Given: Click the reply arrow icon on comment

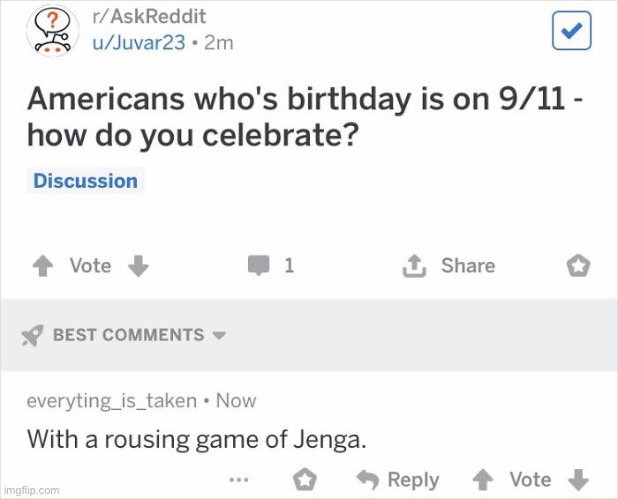Looking at the screenshot, I should (367, 479).
